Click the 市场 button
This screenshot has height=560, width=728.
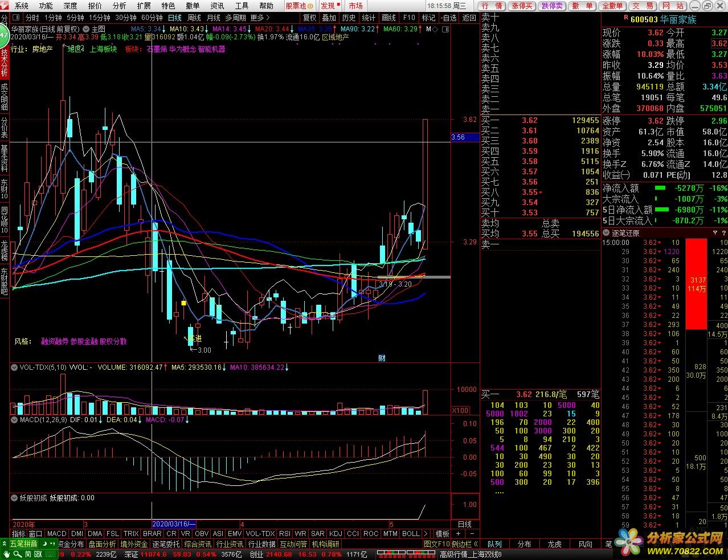tap(356, 6)
